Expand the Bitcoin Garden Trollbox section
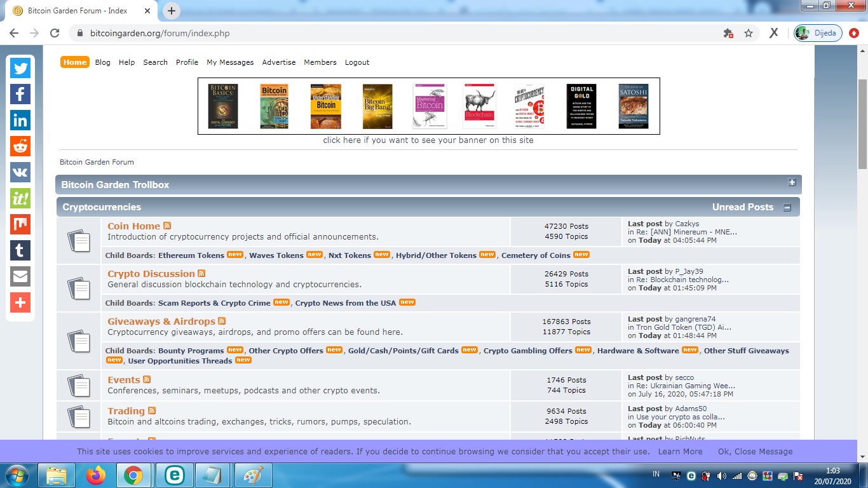Image resolution: width=868 pixels, height=488 pixels. pos(792,182)
